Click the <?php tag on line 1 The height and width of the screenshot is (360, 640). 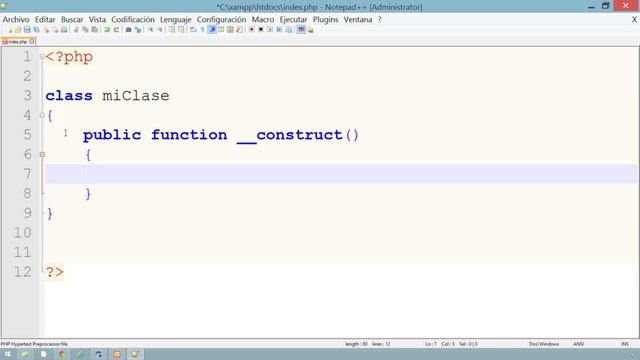point(69,57)
